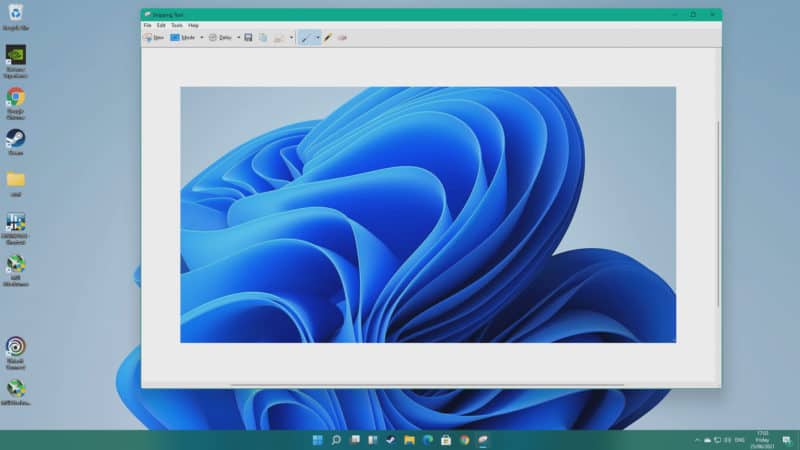Screen dimensions: 800x450
Task: Select the Eraser tool
Action: [x=342, y=38]
